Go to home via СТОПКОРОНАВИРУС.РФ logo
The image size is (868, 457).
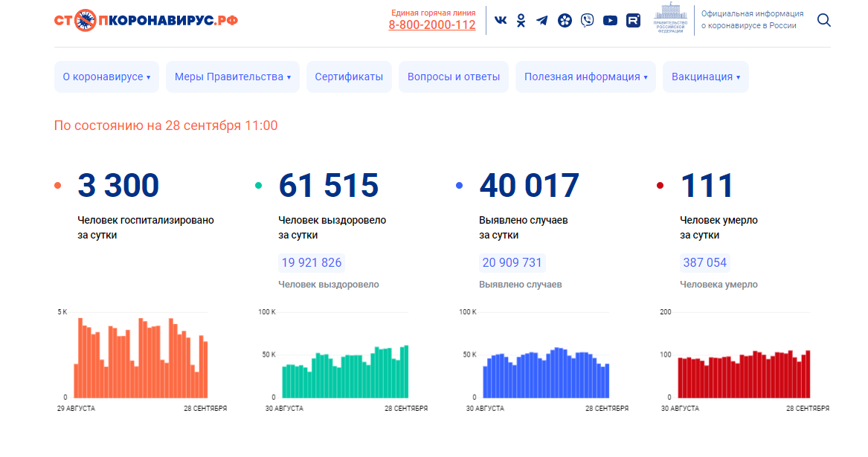[x=146, y=20]
